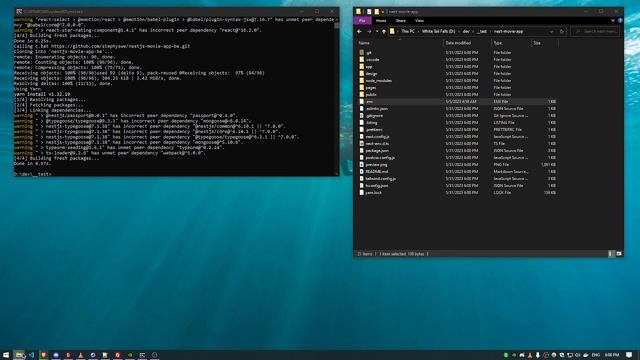640x360 pixels.
Task: Select the .env file row
Action: coord(457,101)
